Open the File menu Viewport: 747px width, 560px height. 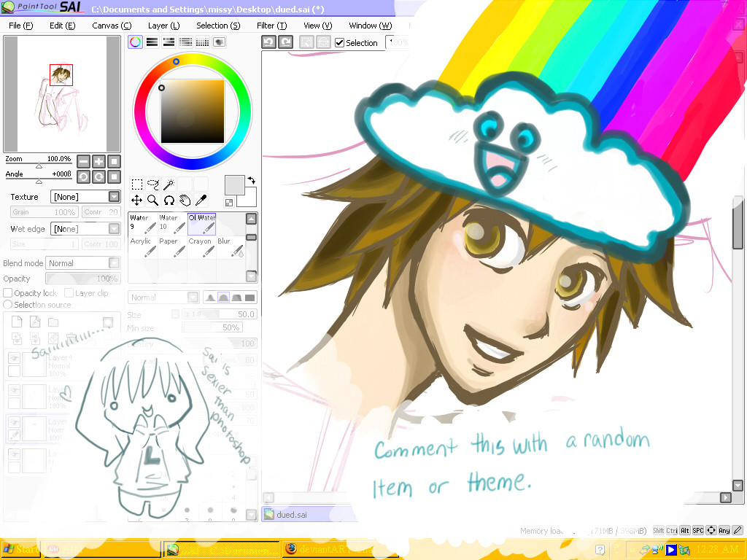point(21,26)
